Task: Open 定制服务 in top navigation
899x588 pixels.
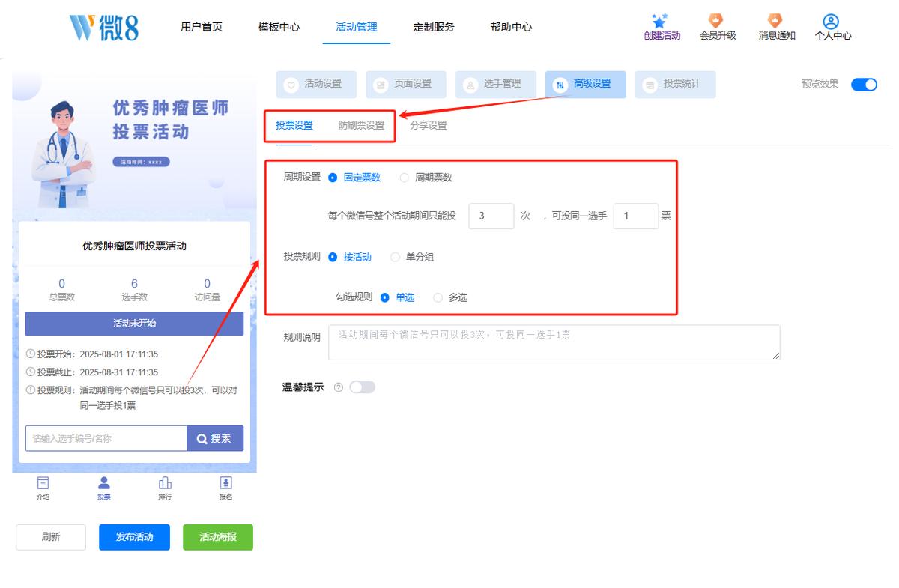Action: pyautogui.click(x=434, y=27)
